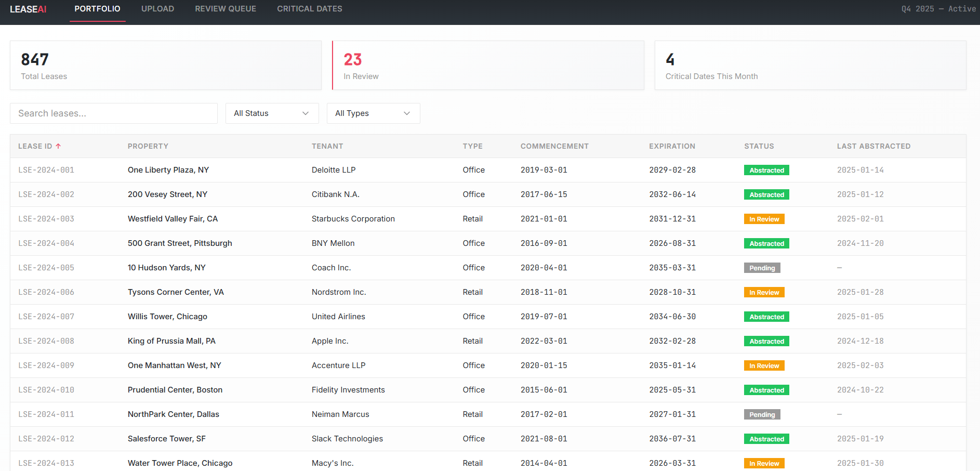The image size is (980, 471).
Task: Expand the All Status dropdown
Action: click(x=272, y=113)
